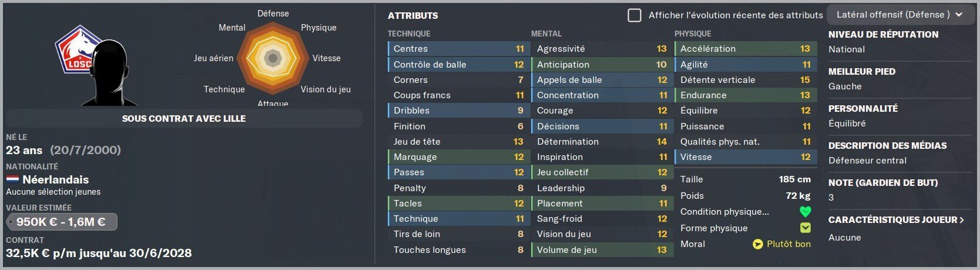Click the green heart physical condition icon

pyautogui.click(x=805, y=212)
